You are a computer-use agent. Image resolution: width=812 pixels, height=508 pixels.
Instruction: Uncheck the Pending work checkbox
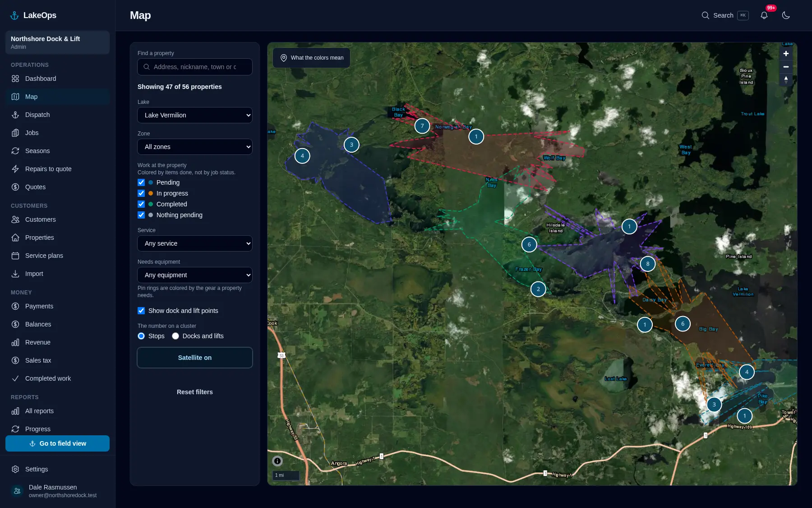point(141,182)
